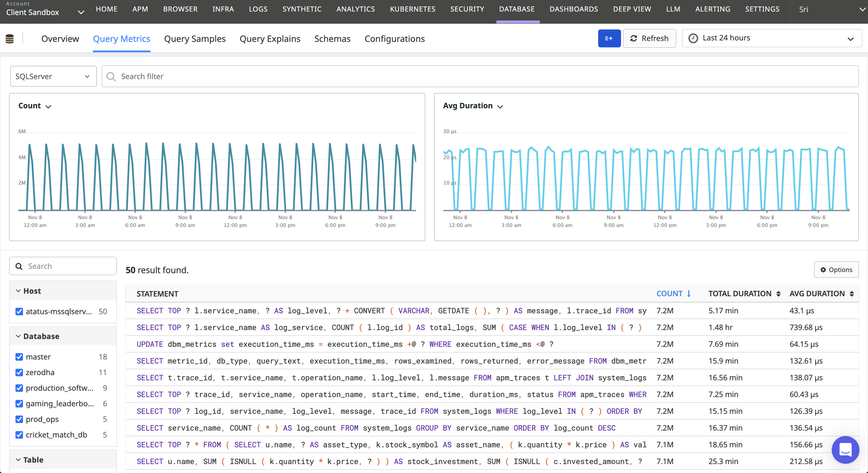Open ANALYTICS in top navigation
The height and width of the screenshot is (473, 868).
[355, 9]
